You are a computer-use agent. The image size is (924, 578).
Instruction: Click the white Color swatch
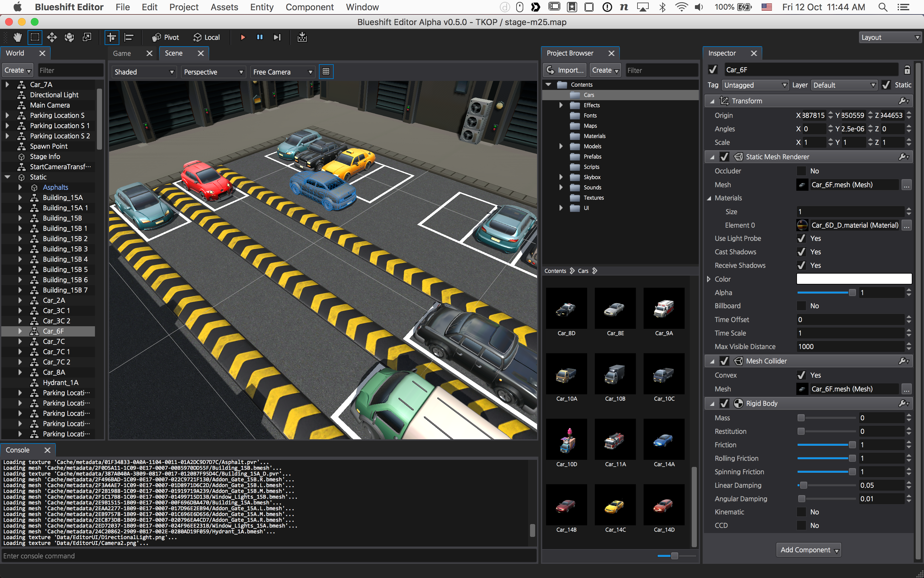pos(854,279)
